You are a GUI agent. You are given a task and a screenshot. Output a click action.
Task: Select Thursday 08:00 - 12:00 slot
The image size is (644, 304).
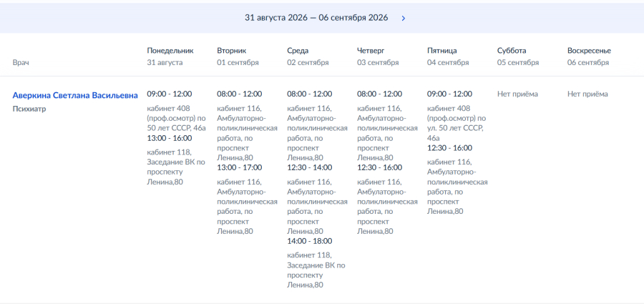pyautogui.click(x=379, y=94)
